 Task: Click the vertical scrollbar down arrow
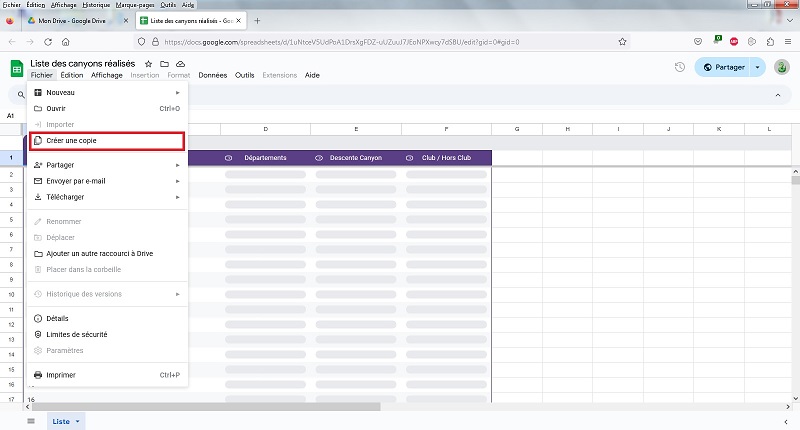[x=795, y=398]
